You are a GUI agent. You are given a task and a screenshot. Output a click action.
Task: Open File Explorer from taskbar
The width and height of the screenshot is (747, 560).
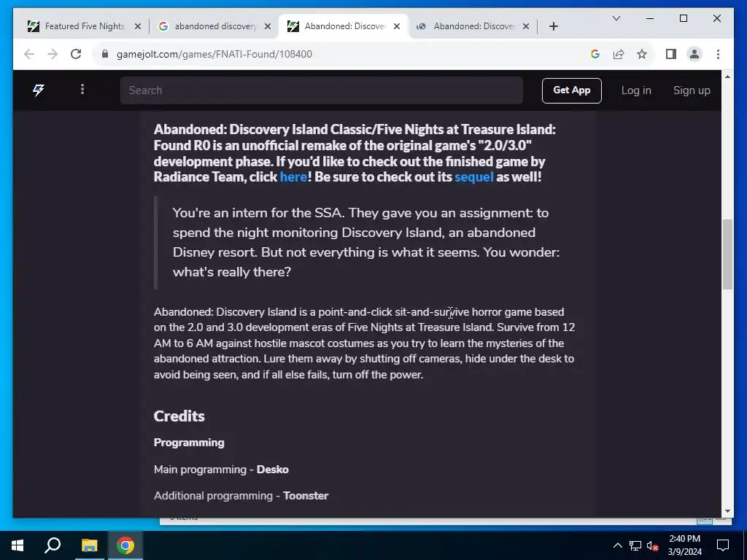coord(89,545)
